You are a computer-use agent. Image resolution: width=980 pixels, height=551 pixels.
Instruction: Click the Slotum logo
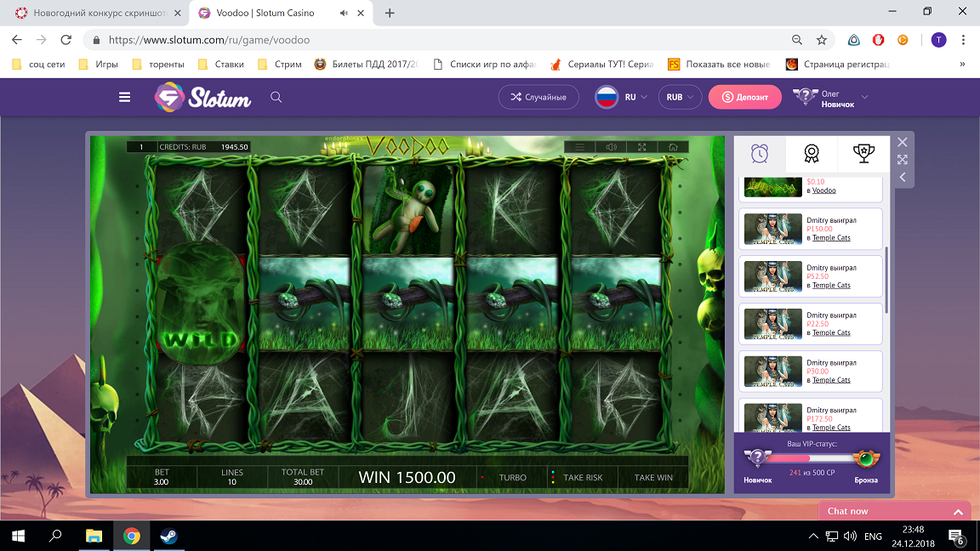(x=203, y=98)
